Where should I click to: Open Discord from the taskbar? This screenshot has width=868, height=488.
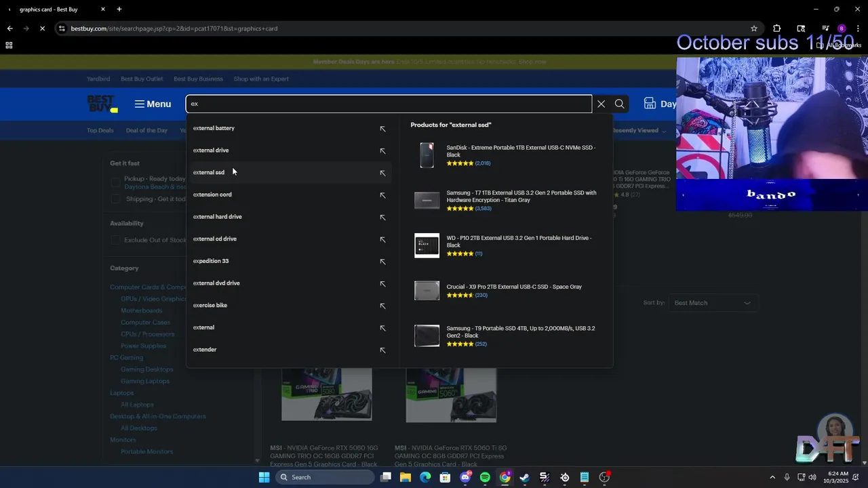(465, 477)
